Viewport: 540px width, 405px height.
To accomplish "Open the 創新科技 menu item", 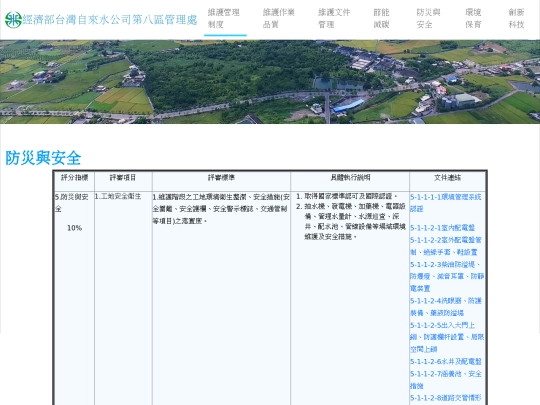I will 516,19.
